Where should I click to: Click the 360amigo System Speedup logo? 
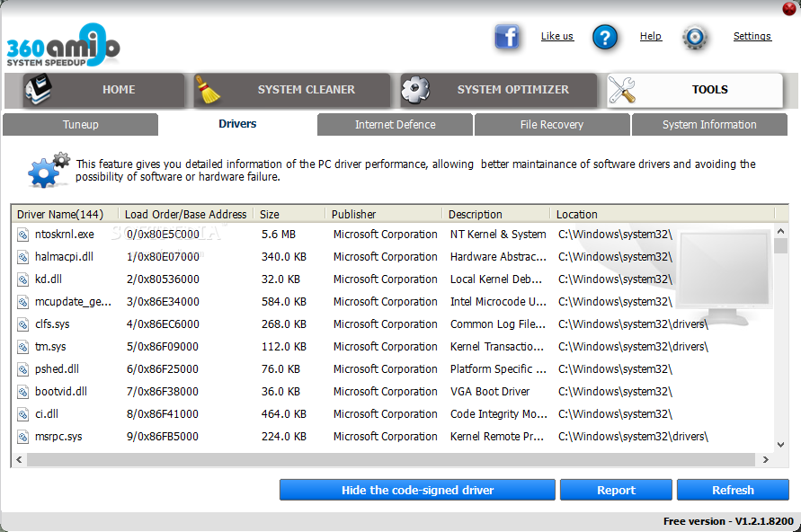(63, 45)
